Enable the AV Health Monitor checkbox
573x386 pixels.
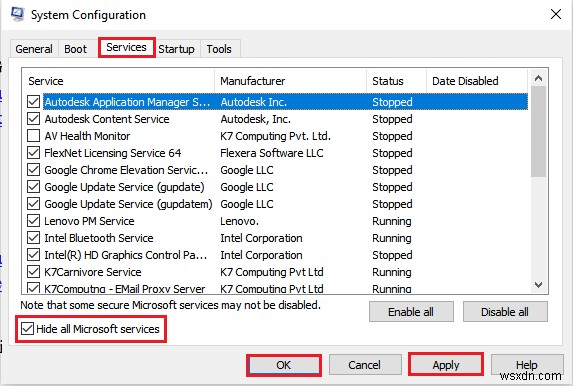[34, 136]
